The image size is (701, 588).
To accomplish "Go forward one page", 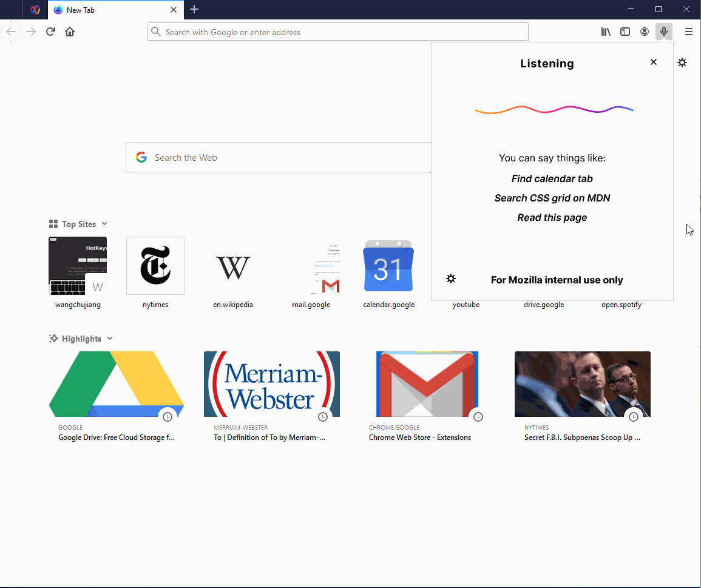I will point(31,32).
